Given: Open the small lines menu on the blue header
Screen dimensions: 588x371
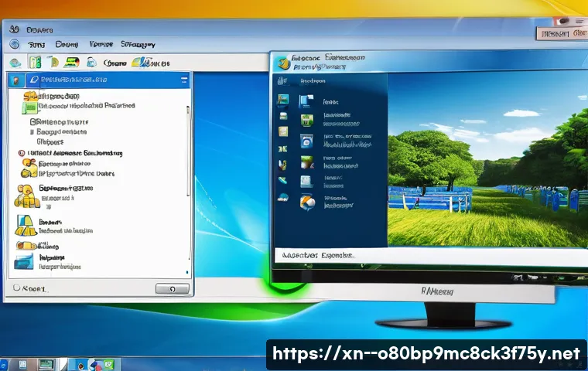Looking at the screenshot, I should (184, 80).
